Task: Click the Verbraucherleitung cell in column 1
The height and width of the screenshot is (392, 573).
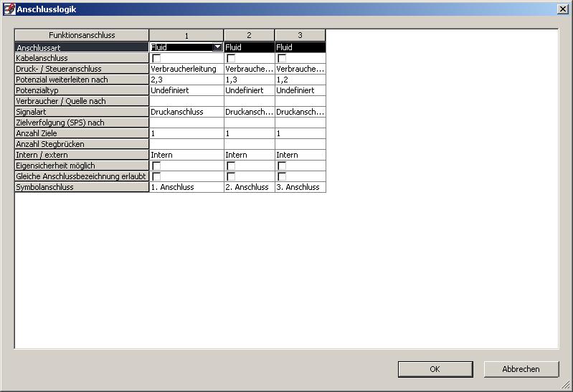Action: click(186, 69)
